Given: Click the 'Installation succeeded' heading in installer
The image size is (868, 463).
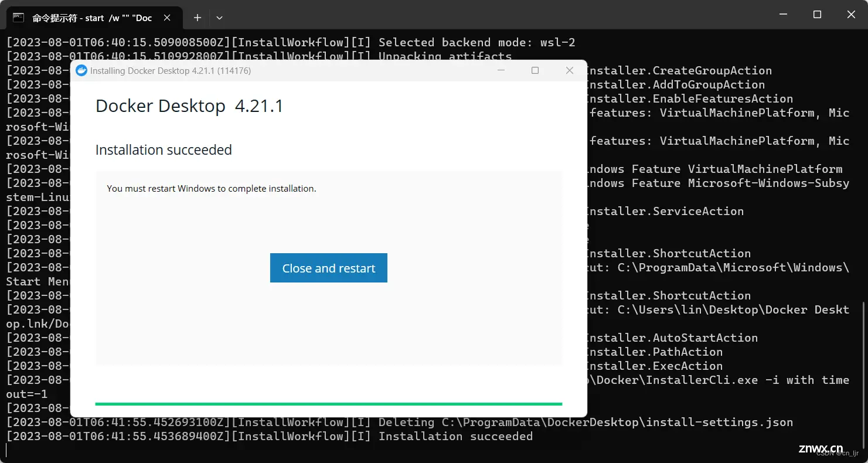Looking at the screenshot, I should [164, 150].
